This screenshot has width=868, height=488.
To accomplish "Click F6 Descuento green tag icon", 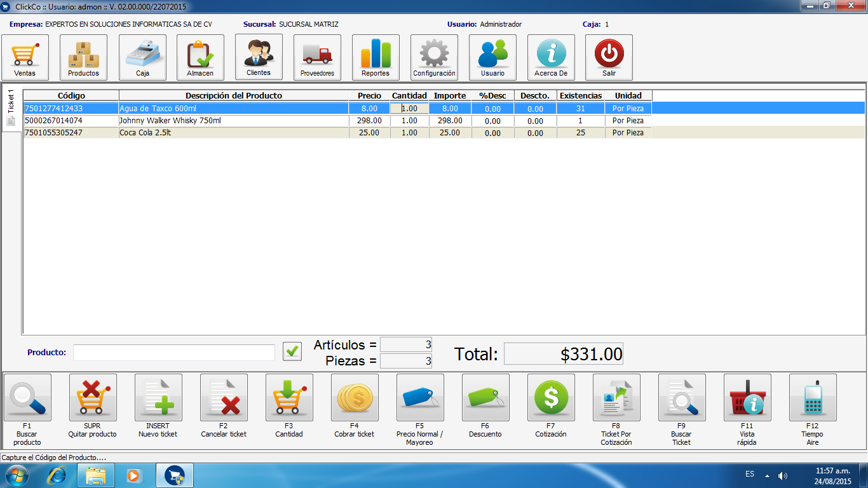I will pos(485,397).
